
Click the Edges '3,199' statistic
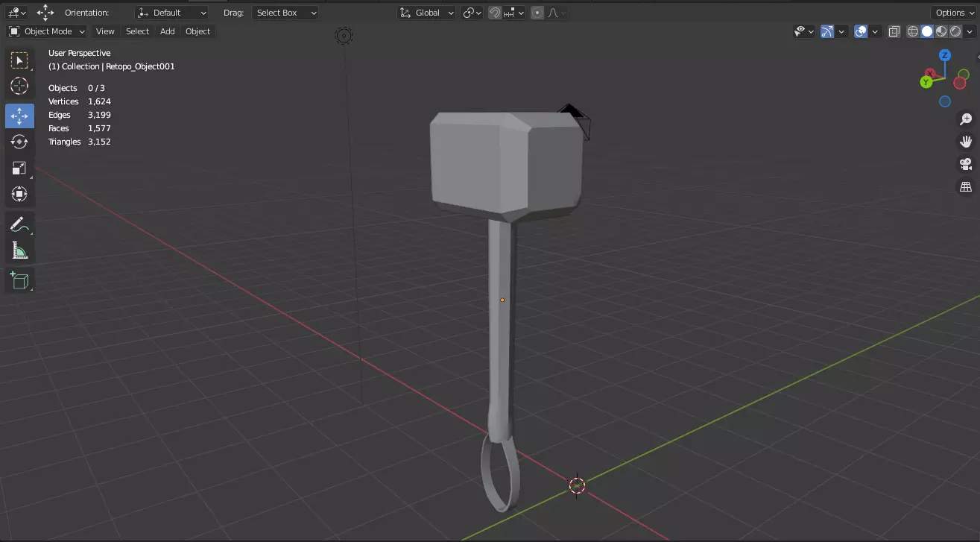tap(99, 115)
